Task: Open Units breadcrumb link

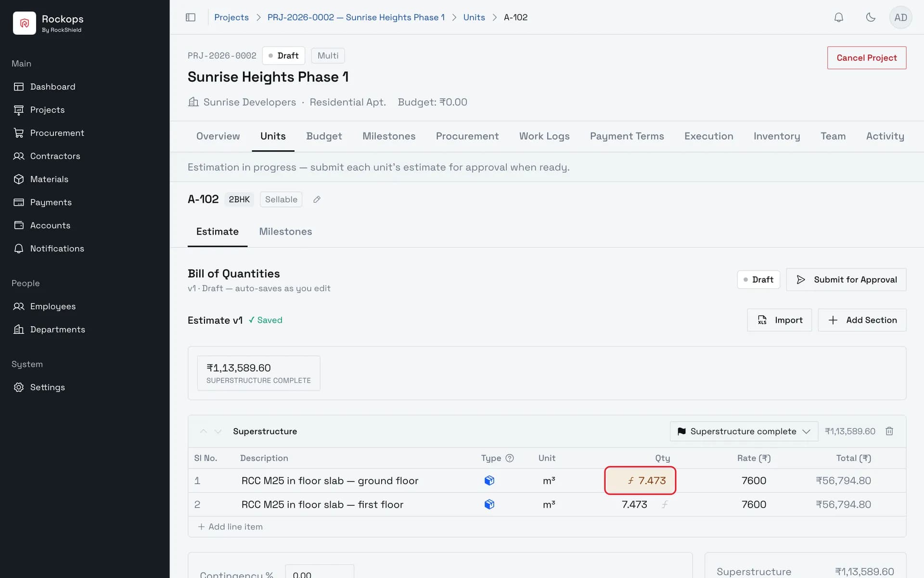Action: pyautogui.click(x=474, y=17)
